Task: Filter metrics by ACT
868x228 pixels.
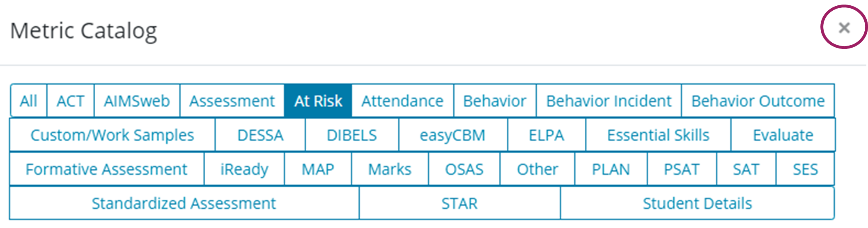Action: click(70, 101)
